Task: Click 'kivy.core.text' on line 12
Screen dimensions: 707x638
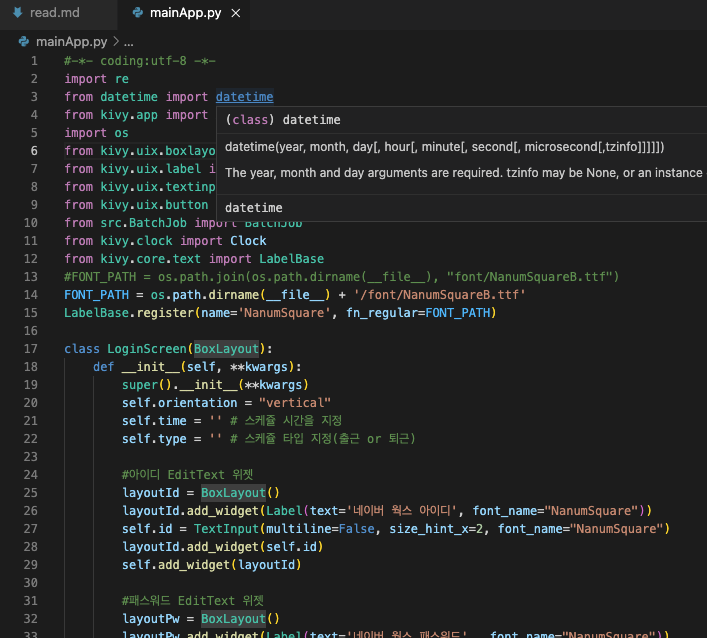Action: (x=151, y=259)
